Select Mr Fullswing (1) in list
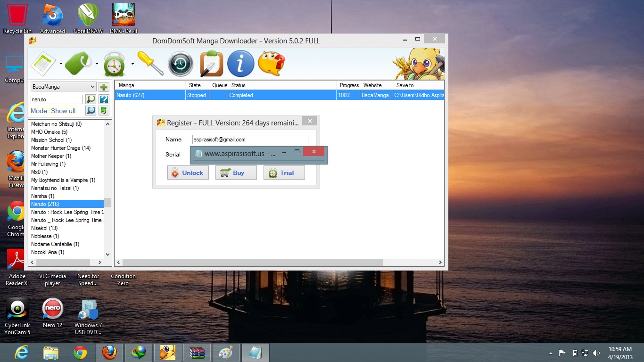The image size is (644, 362). coord(67,164)
